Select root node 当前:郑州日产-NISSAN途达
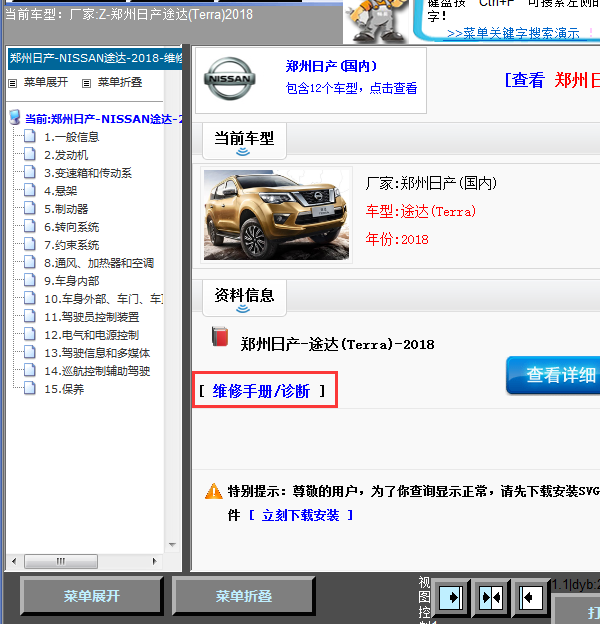This screenshot has height=624, width=600. 103,119
